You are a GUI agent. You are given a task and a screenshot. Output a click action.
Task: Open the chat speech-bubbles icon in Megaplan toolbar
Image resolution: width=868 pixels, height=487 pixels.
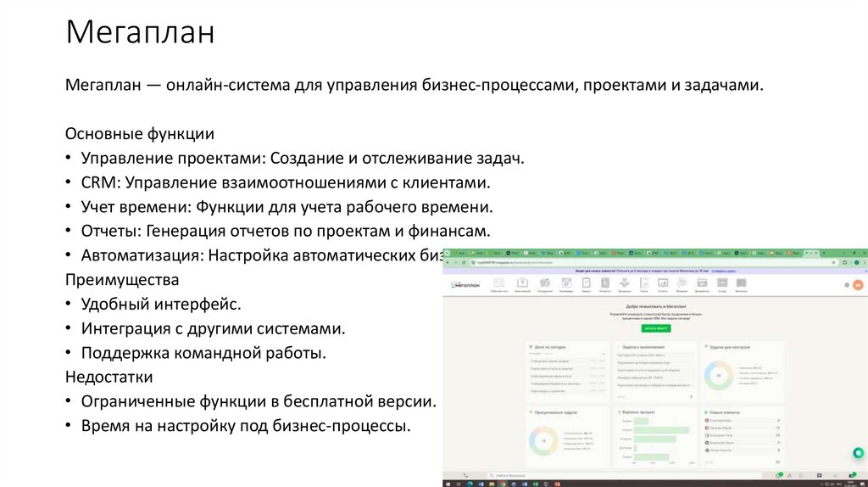tap(682, 283)
